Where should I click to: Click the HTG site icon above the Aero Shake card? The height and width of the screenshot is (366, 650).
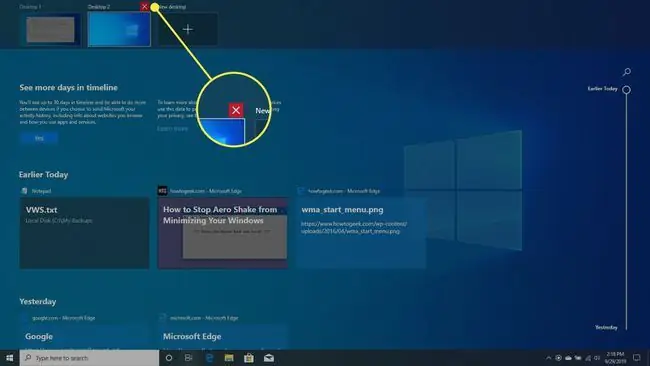[x=162, y=191]
